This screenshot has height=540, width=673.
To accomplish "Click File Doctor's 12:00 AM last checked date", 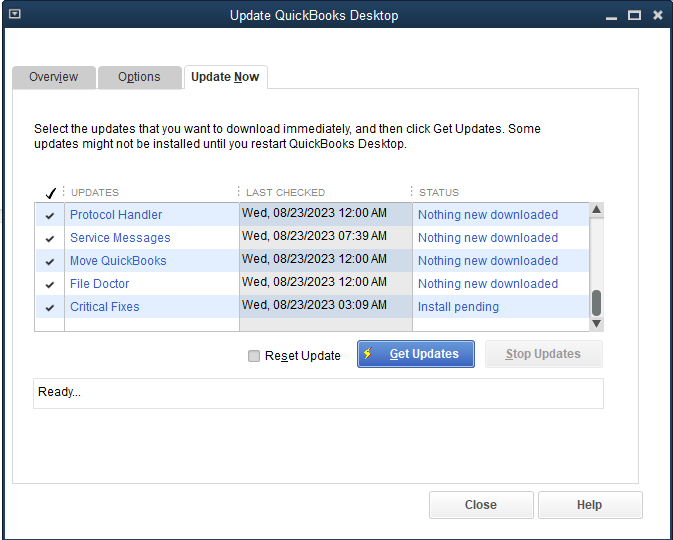I will (x=314, y=282).
